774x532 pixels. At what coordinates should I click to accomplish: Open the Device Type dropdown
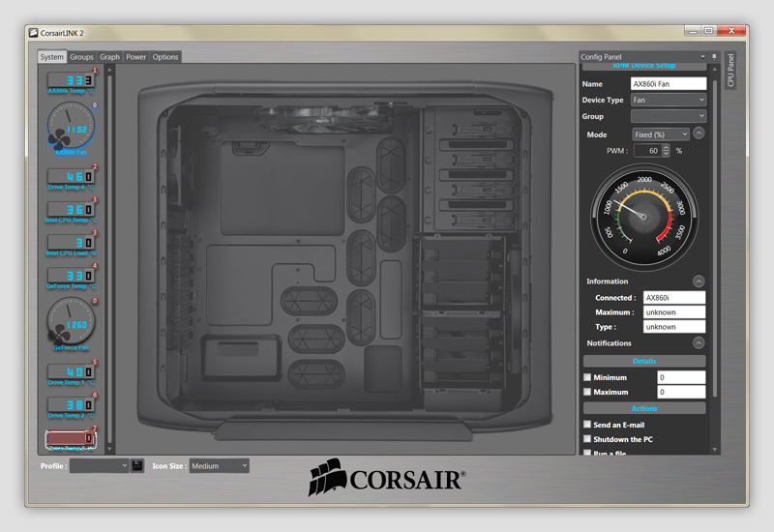(x=669, y=100)
